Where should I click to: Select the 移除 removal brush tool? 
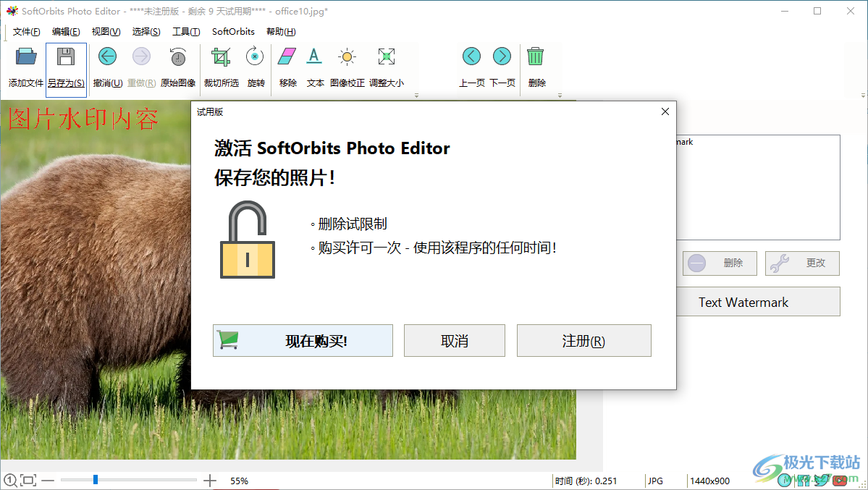click(x=287, y=65)
